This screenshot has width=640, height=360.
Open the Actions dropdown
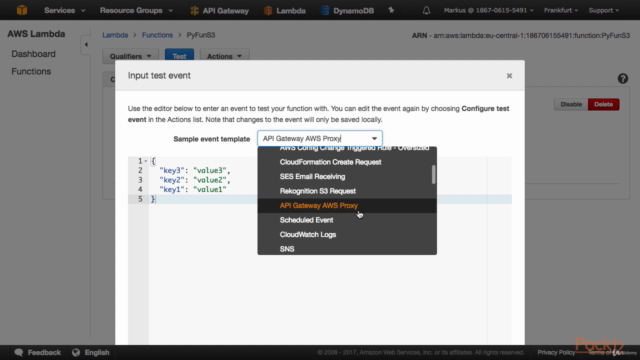[224, 56]
